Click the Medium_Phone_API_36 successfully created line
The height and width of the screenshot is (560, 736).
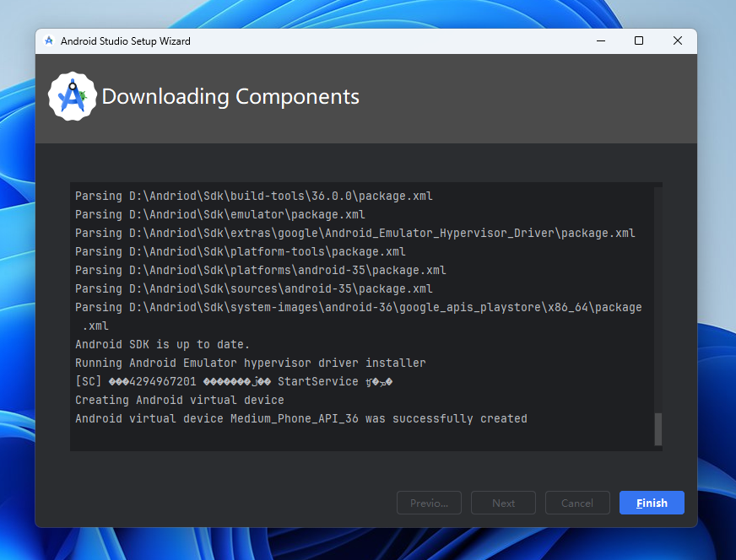coord(301,418)
